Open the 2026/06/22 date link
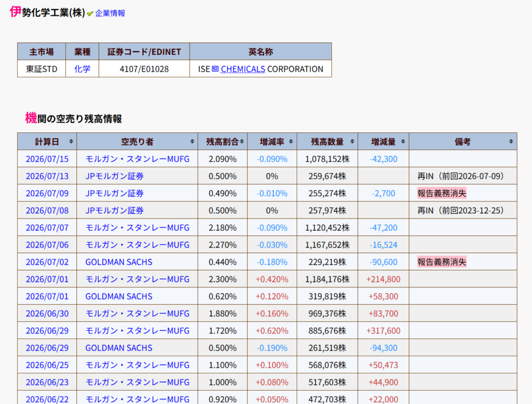 pos(47,399)
